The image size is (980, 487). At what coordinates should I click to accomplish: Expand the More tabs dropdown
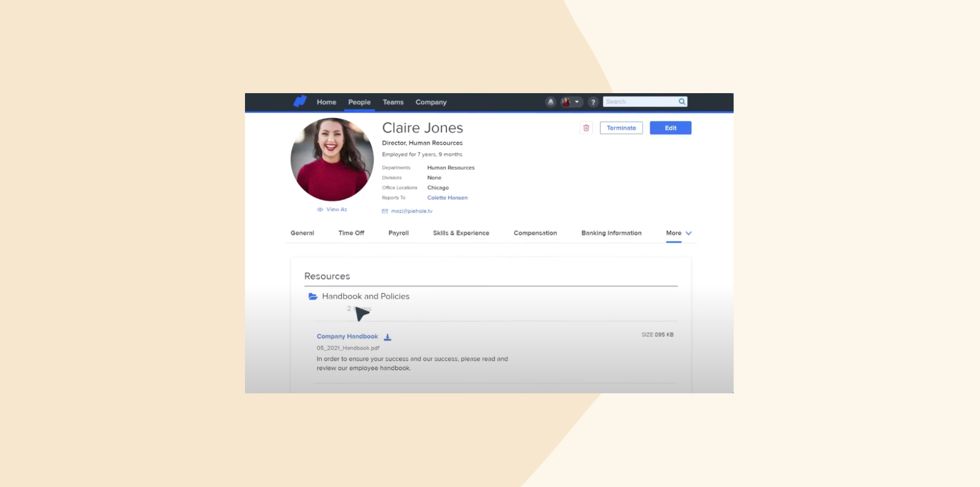679,233
